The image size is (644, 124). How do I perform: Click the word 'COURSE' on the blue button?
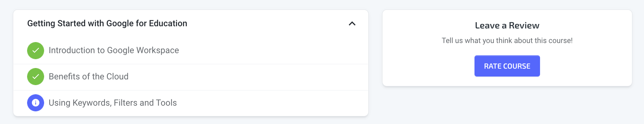517,66
